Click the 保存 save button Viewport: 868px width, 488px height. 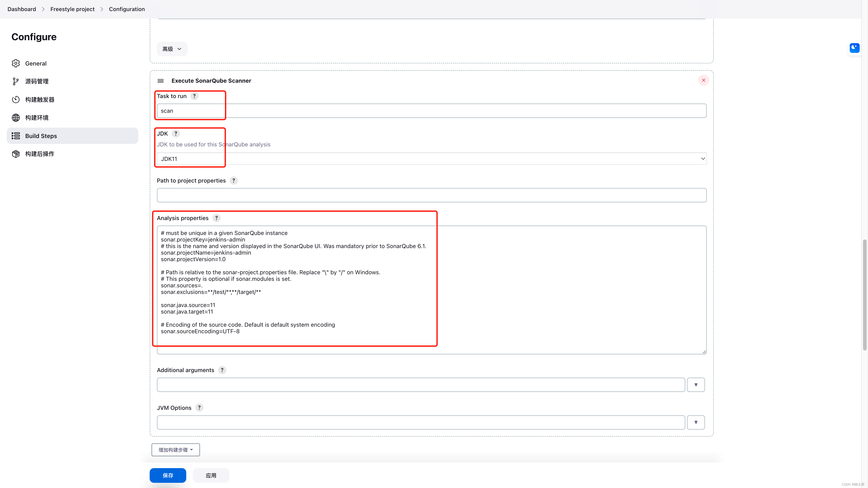coord(168,475)
